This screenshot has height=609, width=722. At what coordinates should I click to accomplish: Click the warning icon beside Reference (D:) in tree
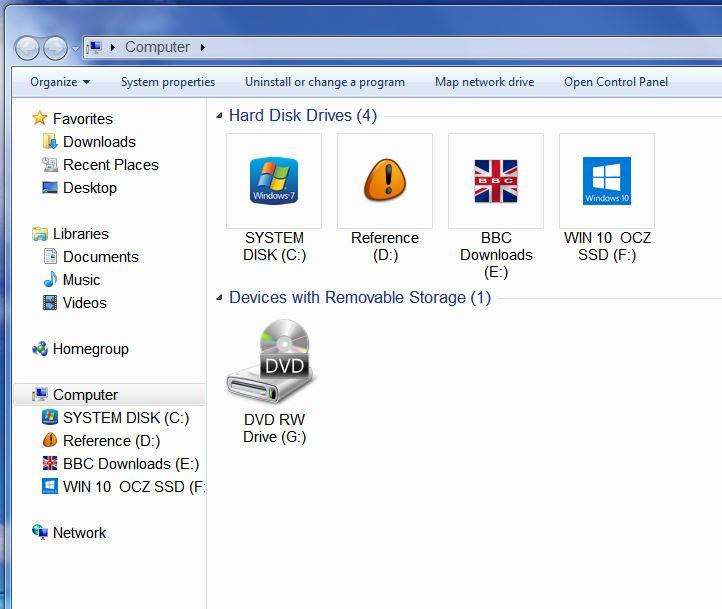50,440
